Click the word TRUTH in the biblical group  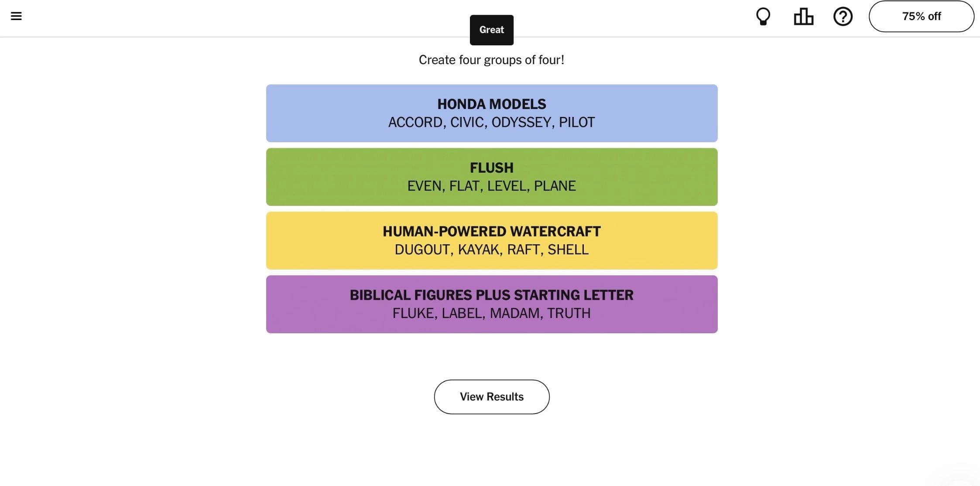click(569, 313)
